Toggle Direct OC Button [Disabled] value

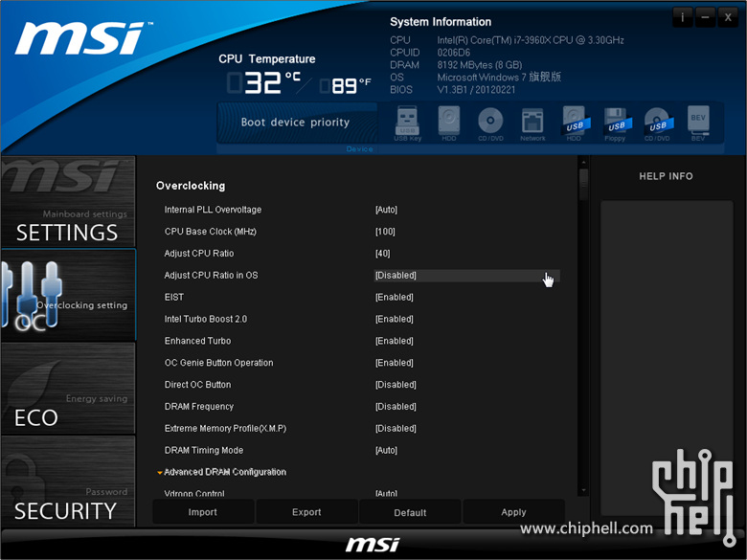(396, 385)
